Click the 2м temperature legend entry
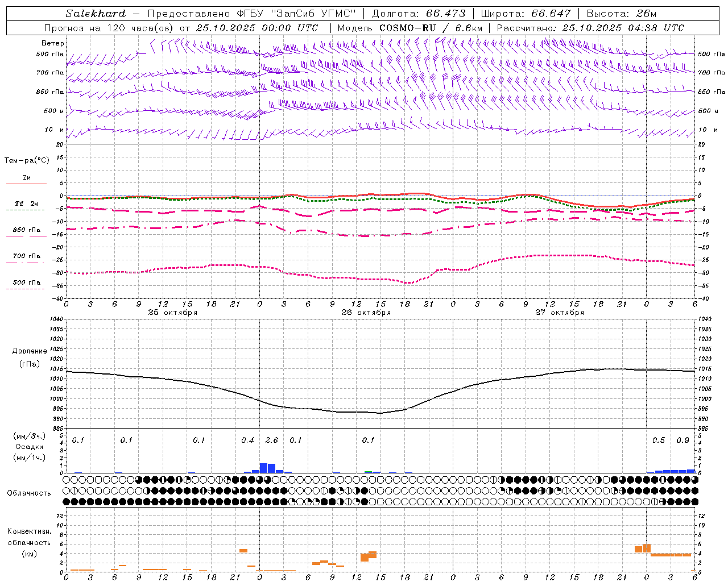 [27, 178]
